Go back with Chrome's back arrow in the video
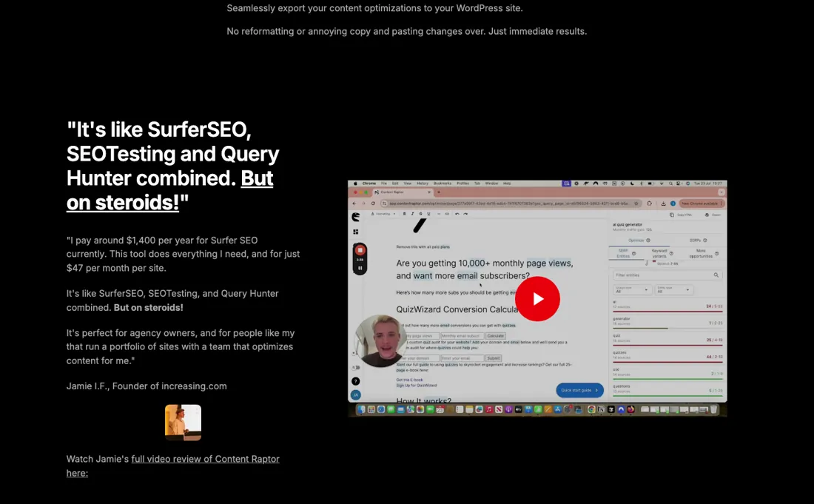This screenshot has height=504, width=814. coord(354,204)
